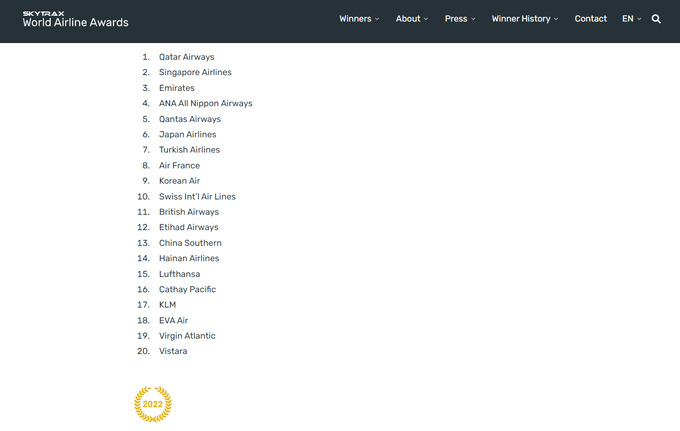The height and width of the screenshot is (431, 680).
Task: Select Cathay Pacific in the list
Action: [x=187, y=290]
